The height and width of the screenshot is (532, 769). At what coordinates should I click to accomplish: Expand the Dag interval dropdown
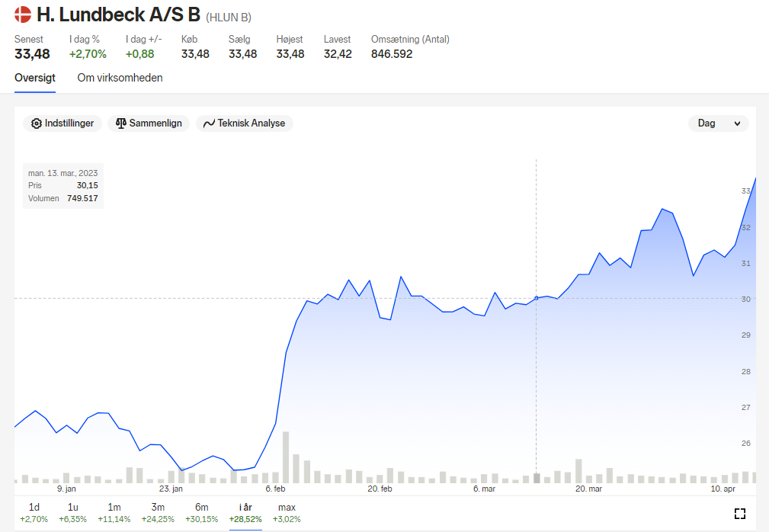pos(719,123)
